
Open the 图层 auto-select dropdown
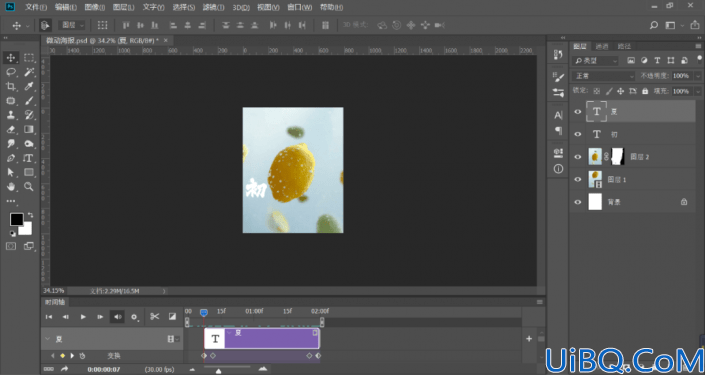(73, 25)
